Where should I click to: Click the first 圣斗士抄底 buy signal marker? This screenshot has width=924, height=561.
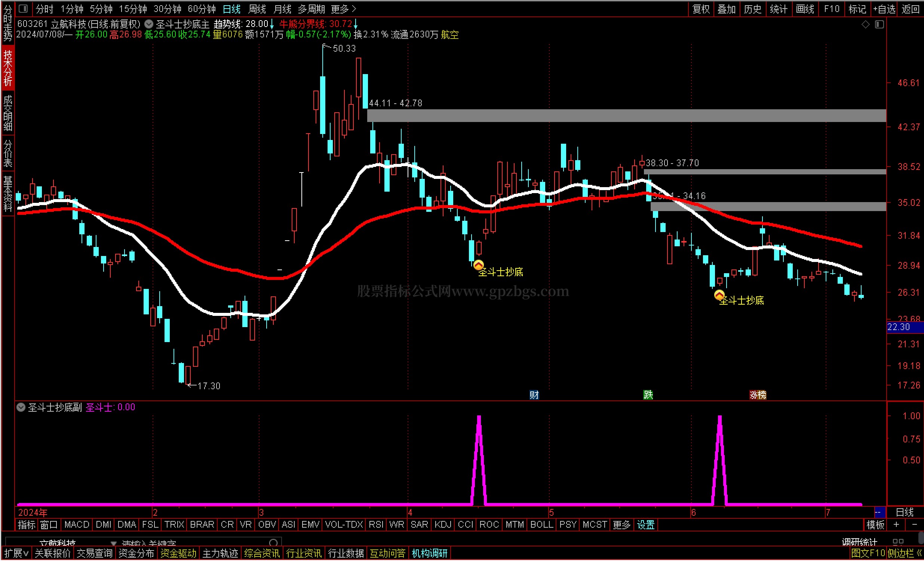479,265
